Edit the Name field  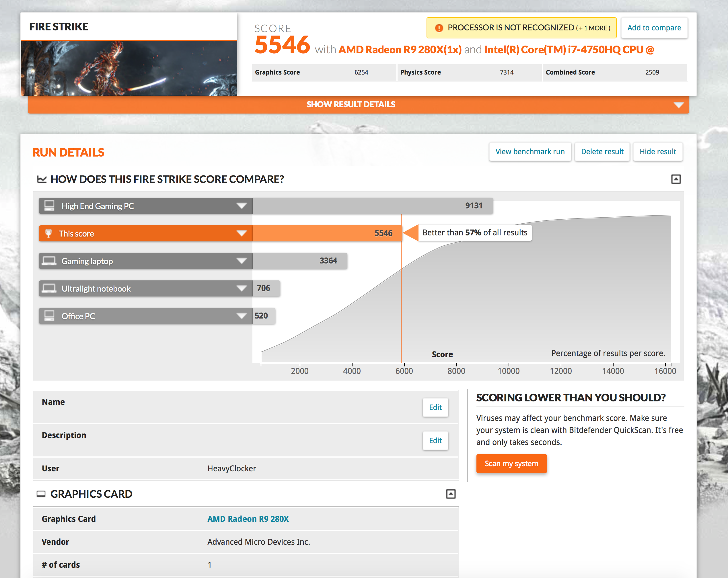(435, 407)
